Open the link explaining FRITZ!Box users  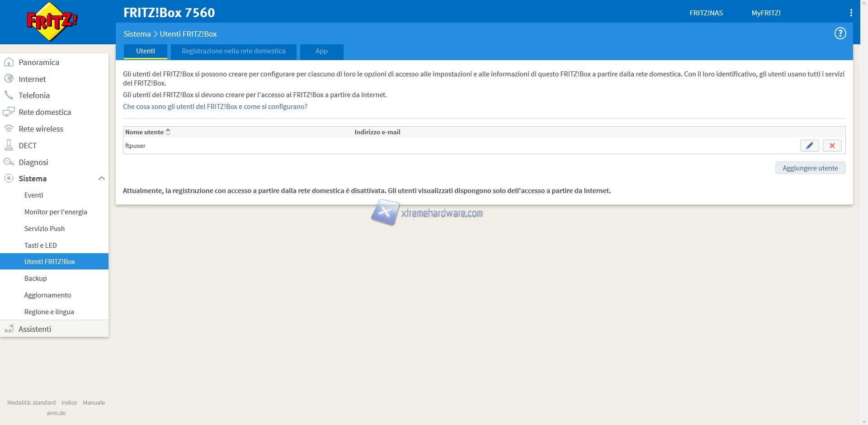[215, 107]
